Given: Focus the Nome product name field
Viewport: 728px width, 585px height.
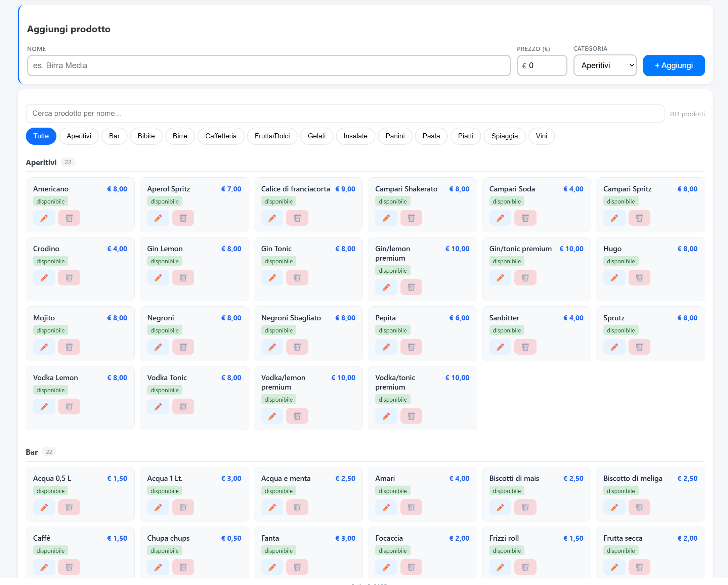Looking at the screenshot, I should coord(269,65).
